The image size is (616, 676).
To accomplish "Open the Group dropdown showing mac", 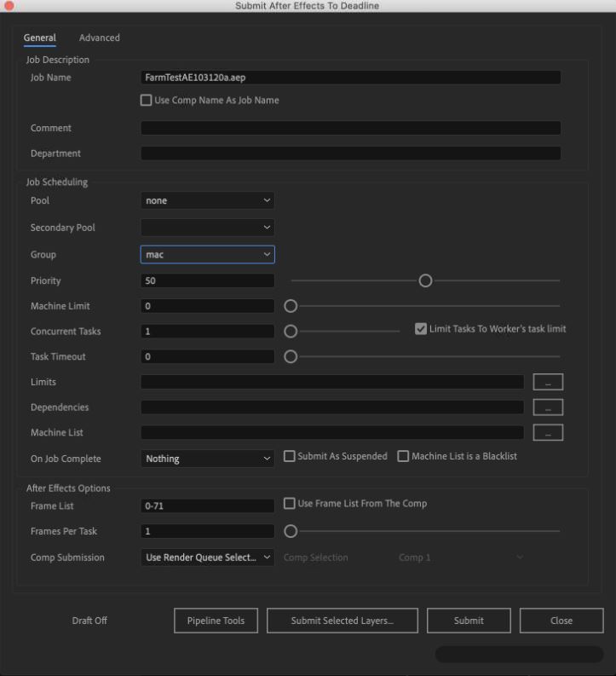I will [208, 254].
